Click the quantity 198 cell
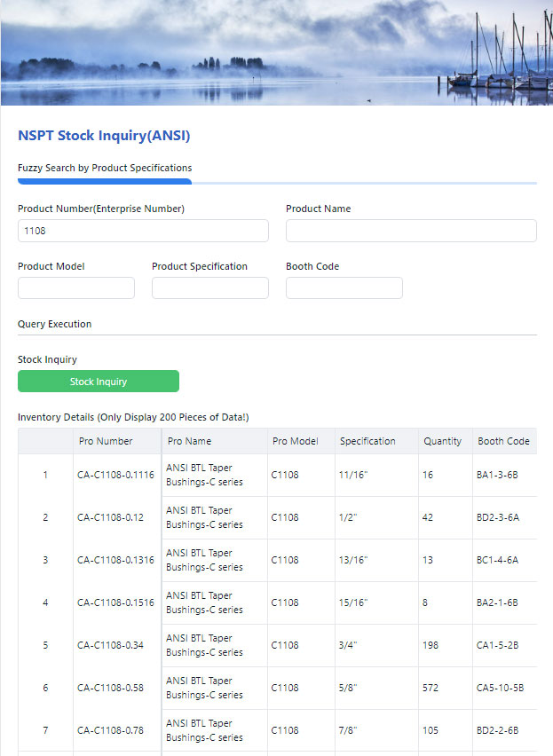The image size is (553, 756). tap(431, 646)
